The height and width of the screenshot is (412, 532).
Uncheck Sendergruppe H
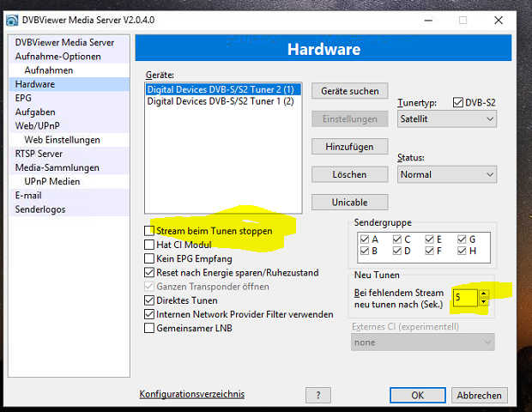pos(462,251)
